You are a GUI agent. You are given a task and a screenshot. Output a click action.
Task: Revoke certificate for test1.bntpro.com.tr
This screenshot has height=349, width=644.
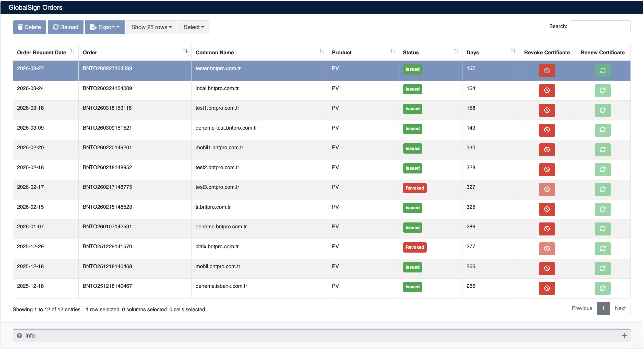pyautogui.click(x=547, y=110)
